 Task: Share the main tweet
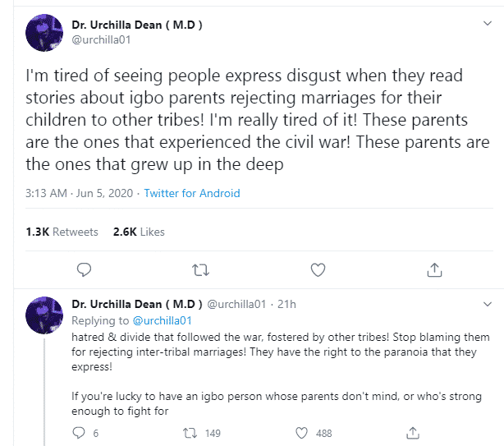pyautogui.click(x=435, y=269)
